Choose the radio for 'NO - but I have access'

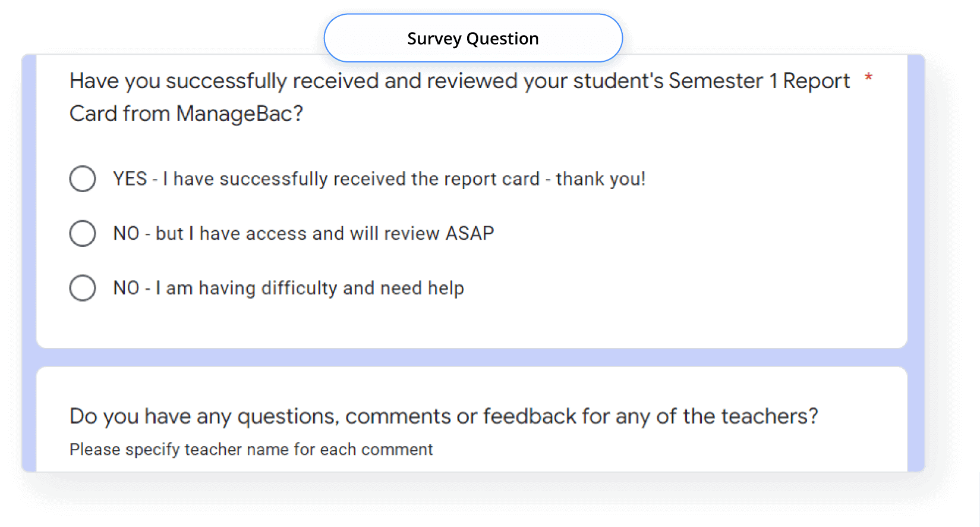click(x=83, y=234)
